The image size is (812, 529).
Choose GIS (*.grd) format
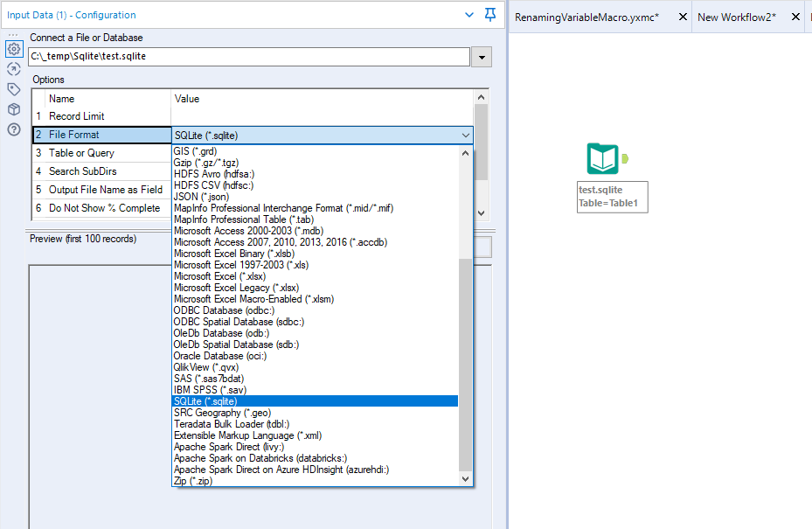tap(315, 151)
